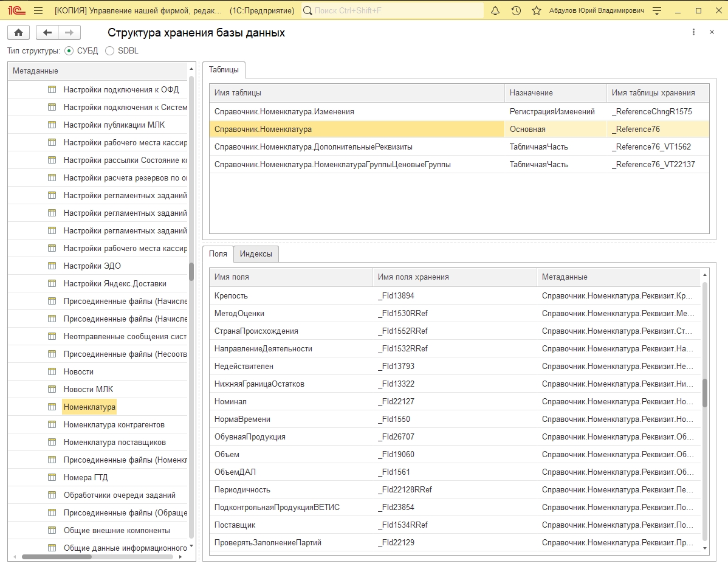Click table icon for Настройки расчета резервов
728x569 pixels.
(x=52, y=178)
